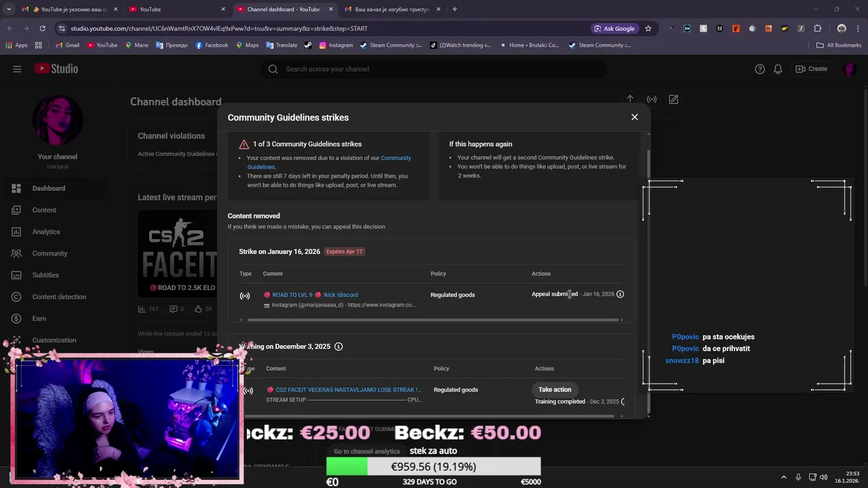
Task: Open the Apps bookmarks shortcut
Action: click(x=16, y=45)
